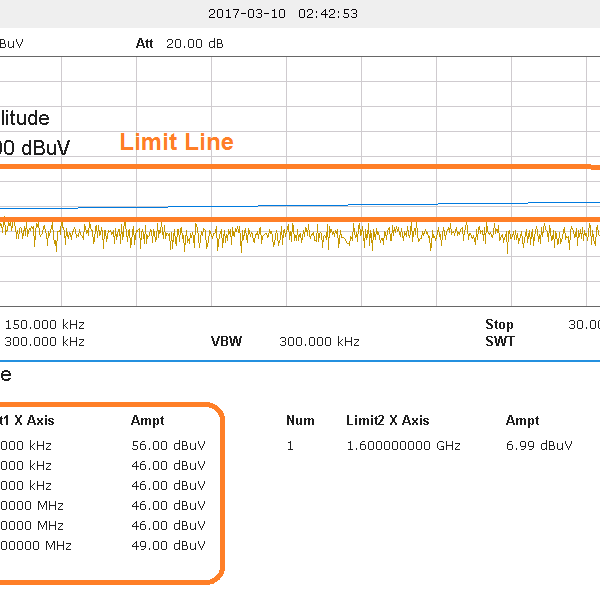This screenshot has height=600, width=600.
Task: Select the 56.00 dBuV amplitude entry
Action: coord(168,445)
